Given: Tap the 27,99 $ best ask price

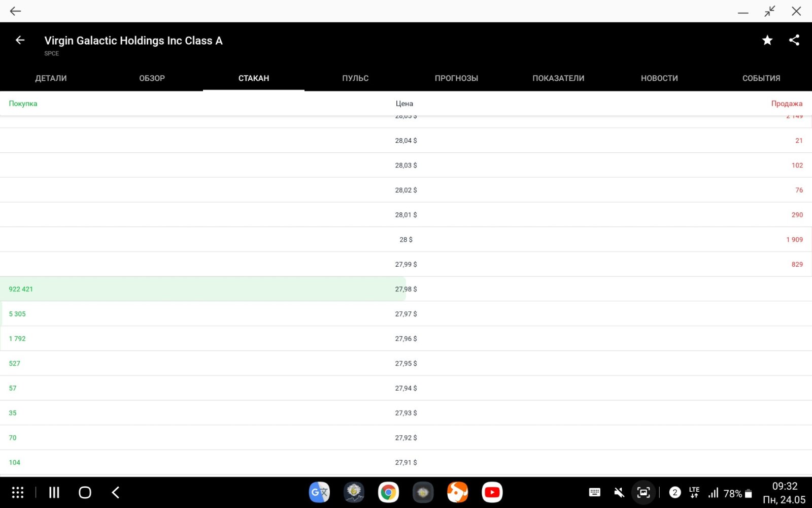Looking at the screenshot, I should click(406, 264).
